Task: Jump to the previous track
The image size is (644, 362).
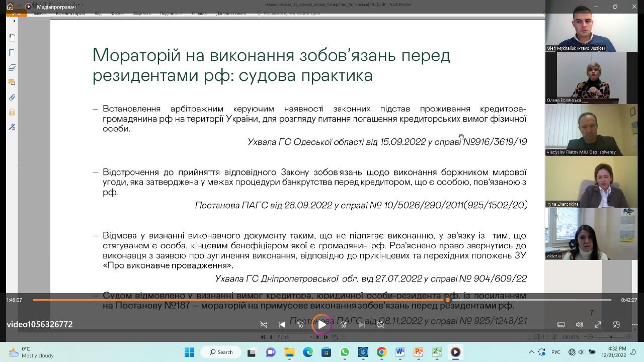Action: coord(282,325)
